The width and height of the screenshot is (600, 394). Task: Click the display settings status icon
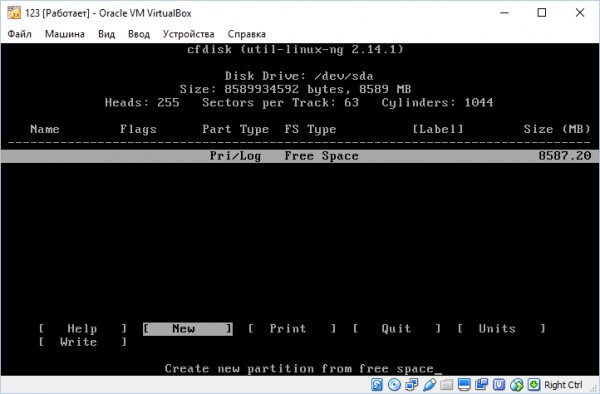pos(465,384)
